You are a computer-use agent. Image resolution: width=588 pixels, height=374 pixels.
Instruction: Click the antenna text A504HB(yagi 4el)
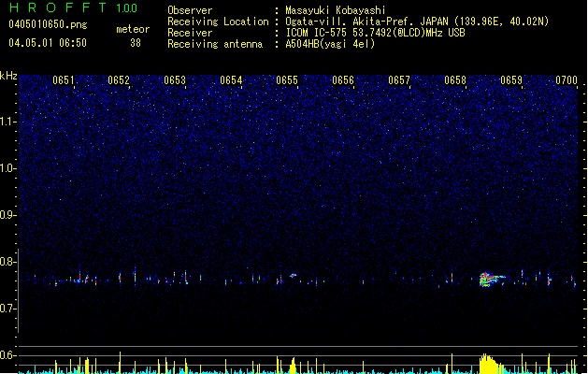(x=330, y=44)
